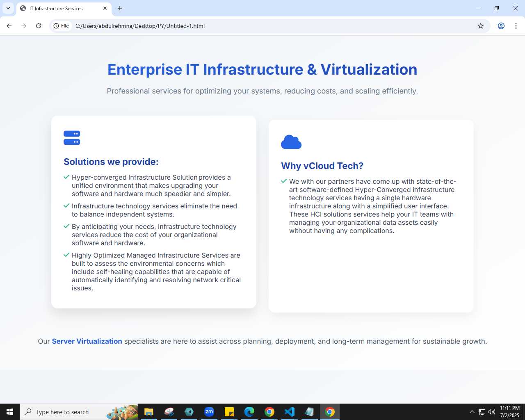The height and width of the screenshot is (420, 525).
Task: Go back using browser back arrow
Action: click(9, 26)
